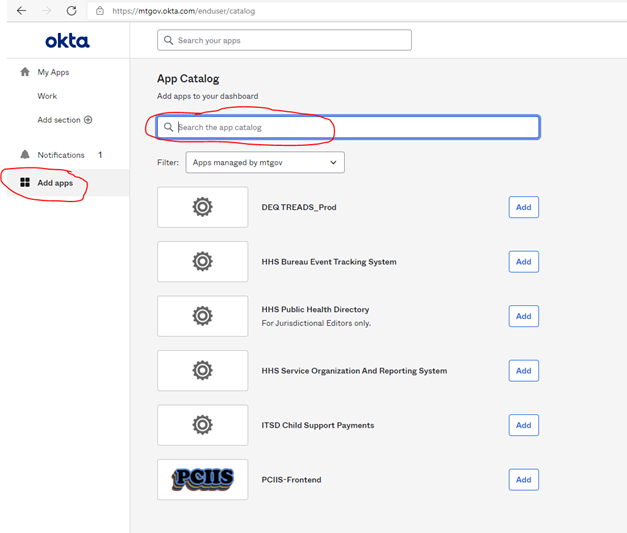Focus the Search the app catalog field
The height and width of the screenshot is (533, 627).
(x=350, y=127)
